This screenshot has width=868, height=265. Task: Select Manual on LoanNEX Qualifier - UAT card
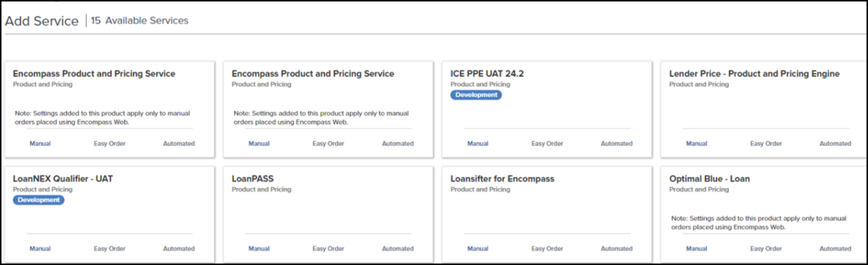(40, 249)
